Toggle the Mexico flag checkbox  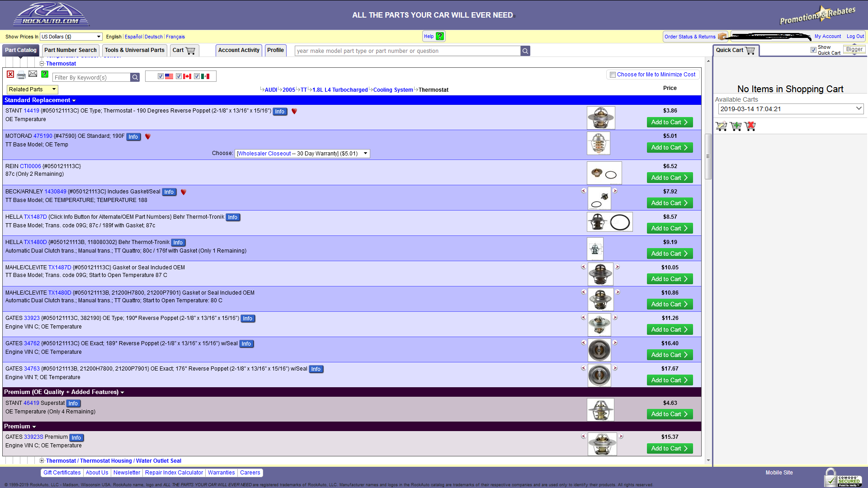coord(197,76)
